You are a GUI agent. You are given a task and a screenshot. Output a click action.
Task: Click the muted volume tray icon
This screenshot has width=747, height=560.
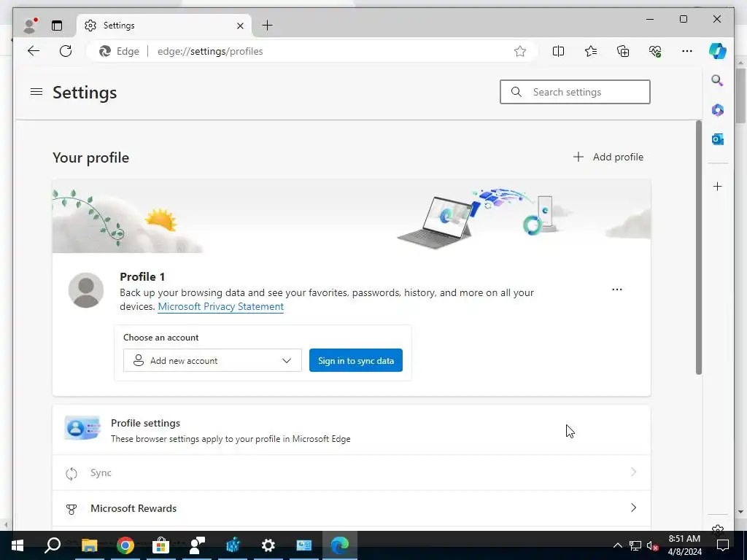tap(653, 545)
